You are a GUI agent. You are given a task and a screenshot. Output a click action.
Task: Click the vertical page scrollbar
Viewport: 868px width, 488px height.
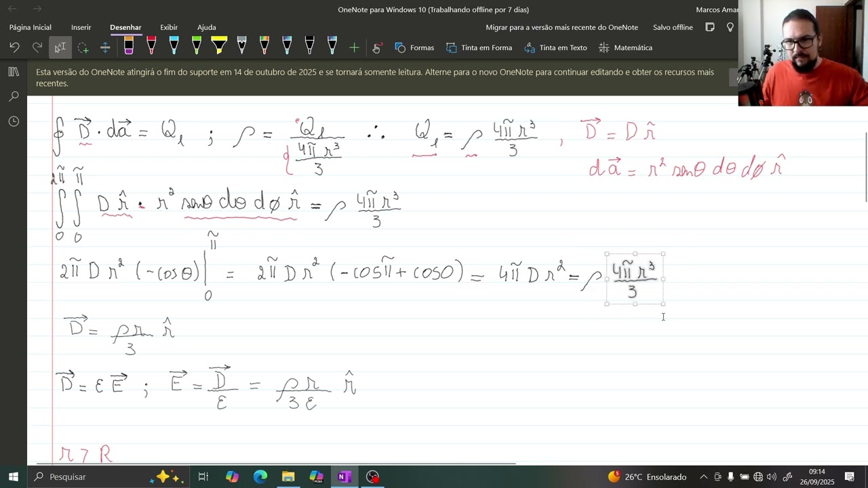(x=865, y=167)
